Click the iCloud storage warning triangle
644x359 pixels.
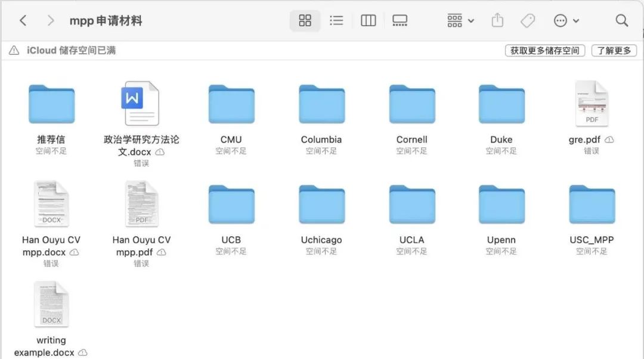(x=14, y=51)
